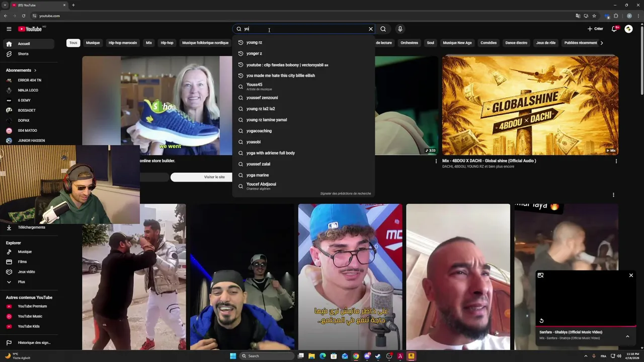Select the Jeux de rôle chip
The height and width of the screenshot is (362, 644).
[546, 43]
